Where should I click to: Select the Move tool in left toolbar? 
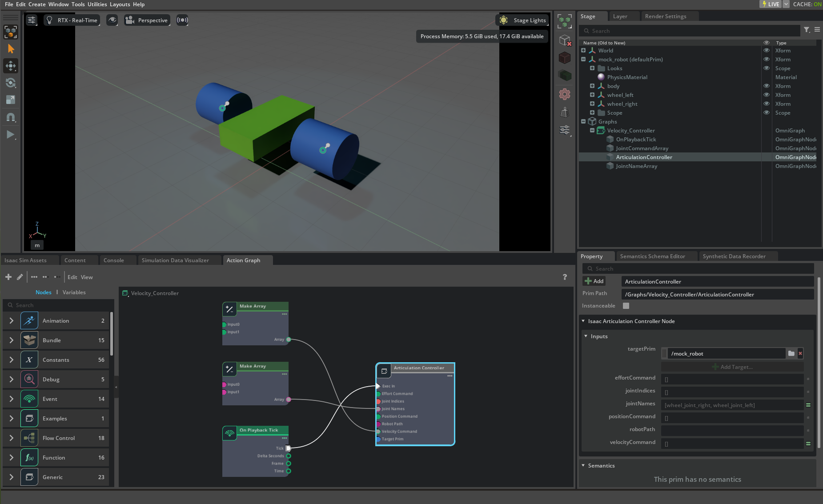pos(11,66)
